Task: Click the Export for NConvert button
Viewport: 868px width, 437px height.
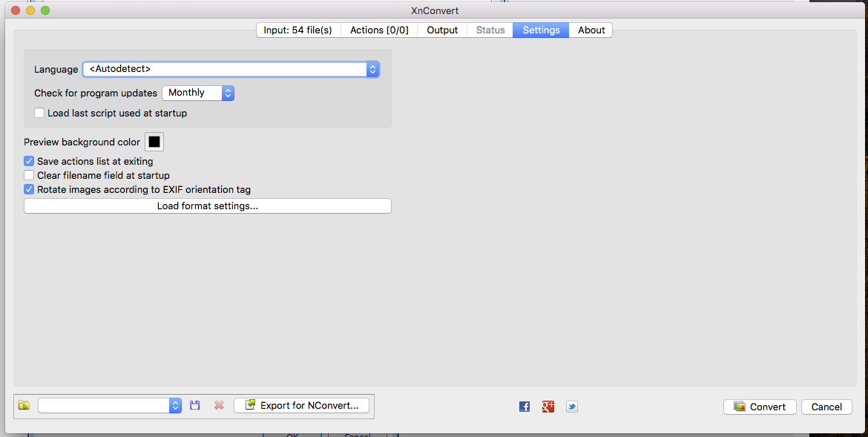Action: (x=302, y=405)
